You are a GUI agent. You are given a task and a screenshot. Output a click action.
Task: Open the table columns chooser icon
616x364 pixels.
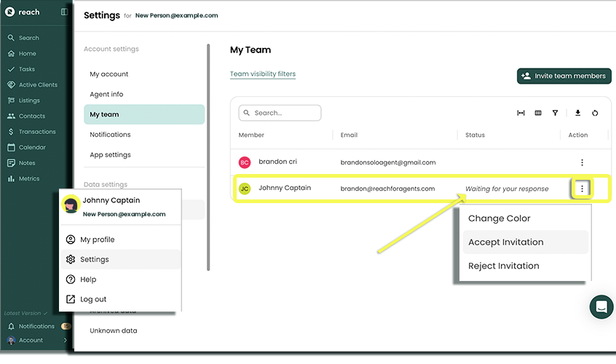538,113
